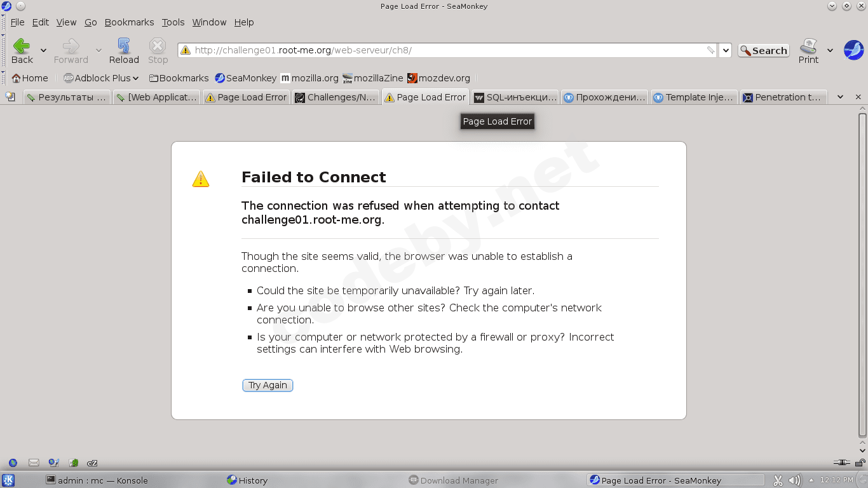
Task: Click the online/offline plug icon in status bar
Action: pyautogui.click(x=841, y=463)
